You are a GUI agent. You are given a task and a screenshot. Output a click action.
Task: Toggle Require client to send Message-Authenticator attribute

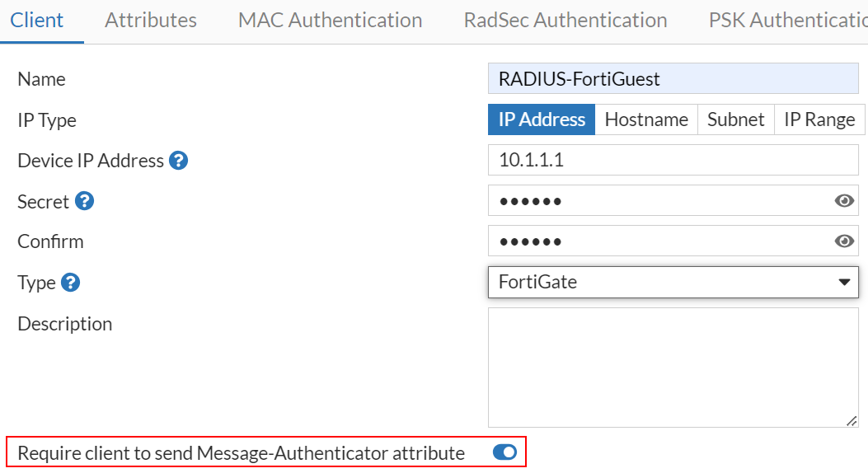(x=504, y=452)
